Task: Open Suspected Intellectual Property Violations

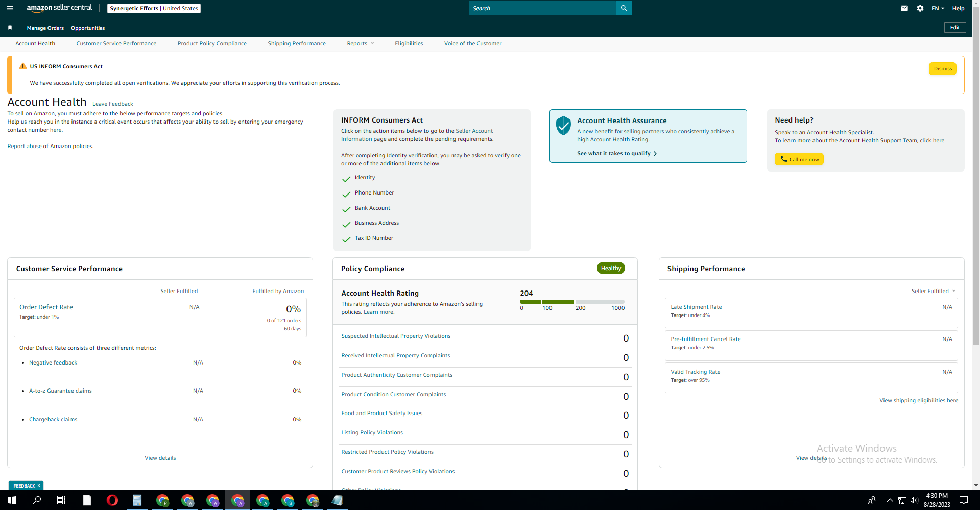Action: (396, 336)
